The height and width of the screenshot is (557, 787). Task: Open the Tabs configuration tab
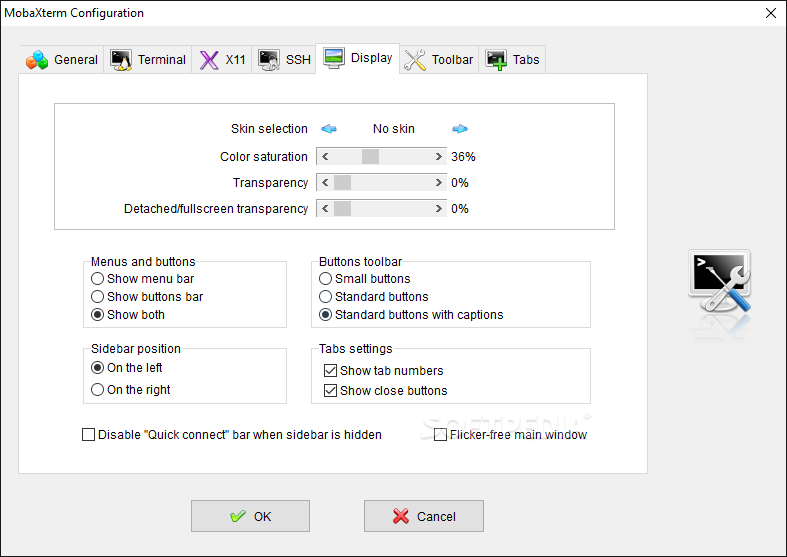tap(512, 60)
